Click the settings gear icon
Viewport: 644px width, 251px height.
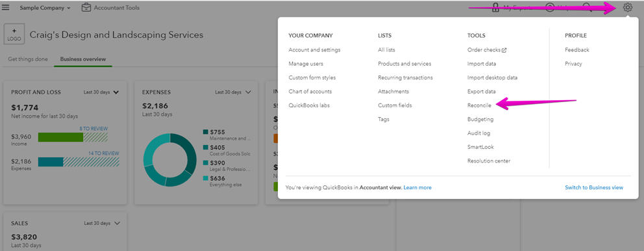click(627, 7)
